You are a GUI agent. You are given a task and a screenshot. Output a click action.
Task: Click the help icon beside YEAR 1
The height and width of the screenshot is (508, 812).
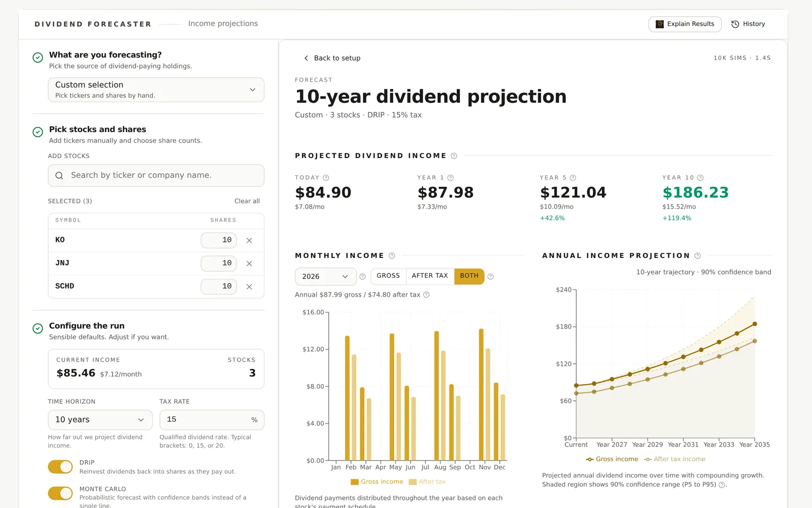[451, 178]
